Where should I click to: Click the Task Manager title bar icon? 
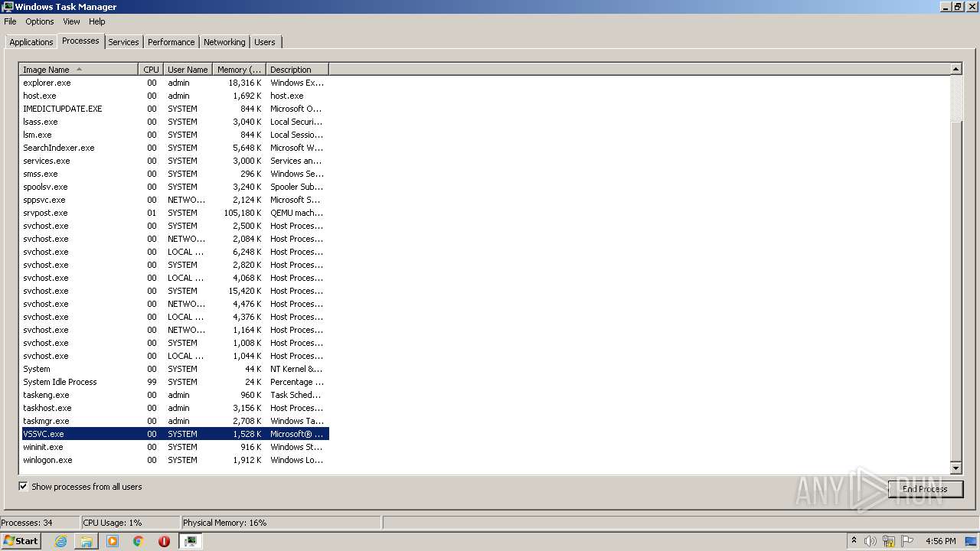pyautogui.click(x=7, y=7)
